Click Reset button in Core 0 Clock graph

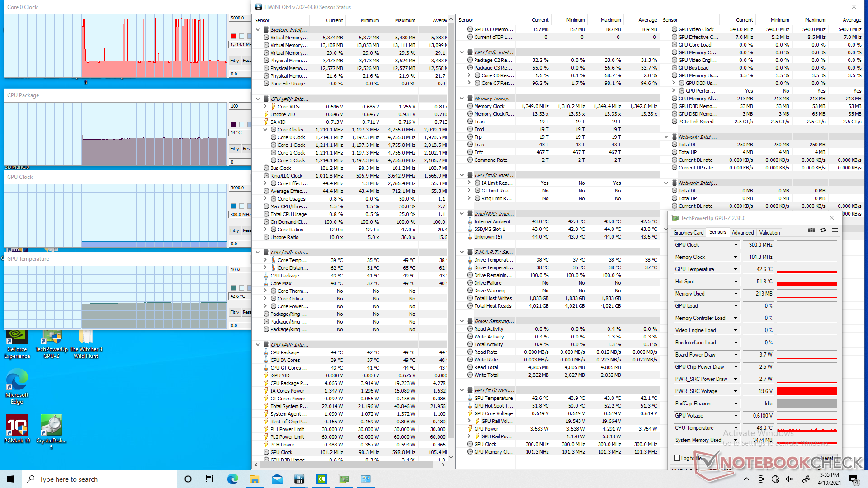click(247, 61)
